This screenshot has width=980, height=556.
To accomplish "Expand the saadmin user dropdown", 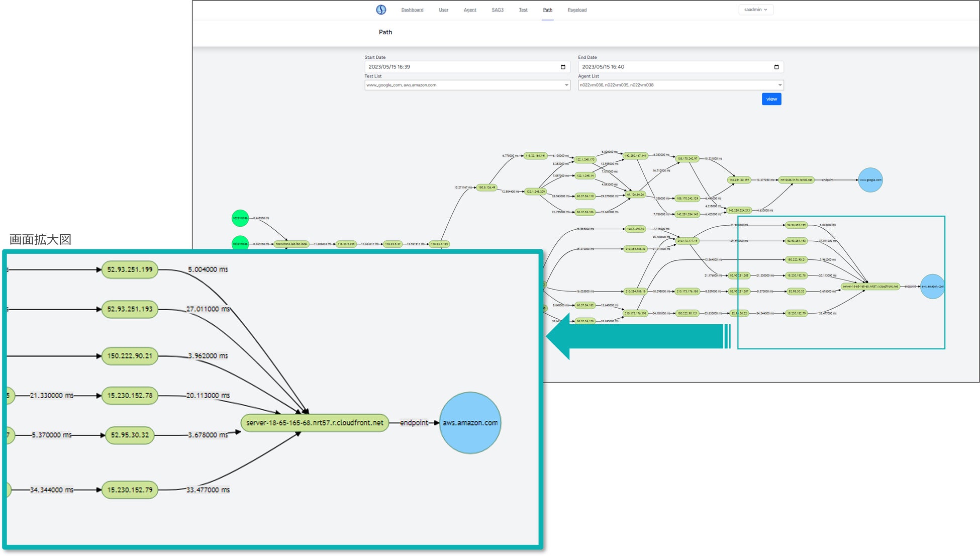I will pyautogui.click(x=756, y=10).
